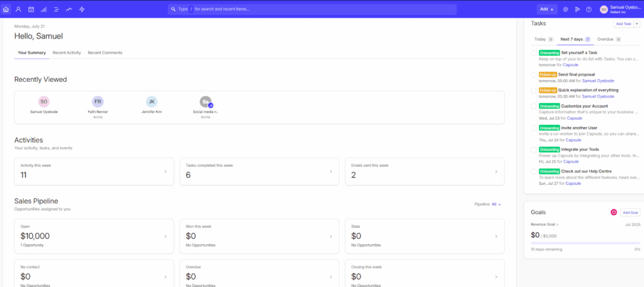644x287 pixels.
Task: Select the Overdue tasks tab
Action: point(608,39)
